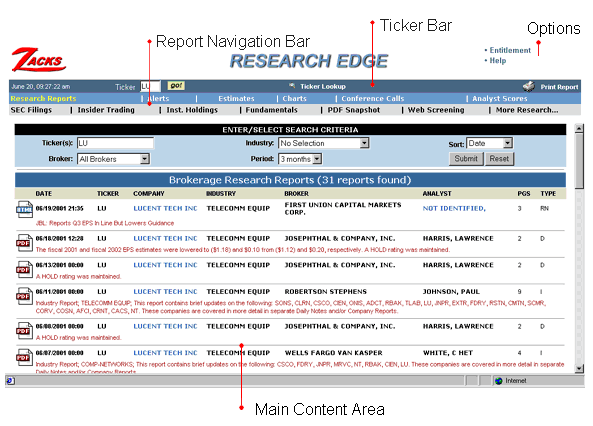Click JOHNSON, PAUL analyst name
Screen dimensions: 593x426
pos(451,292)
